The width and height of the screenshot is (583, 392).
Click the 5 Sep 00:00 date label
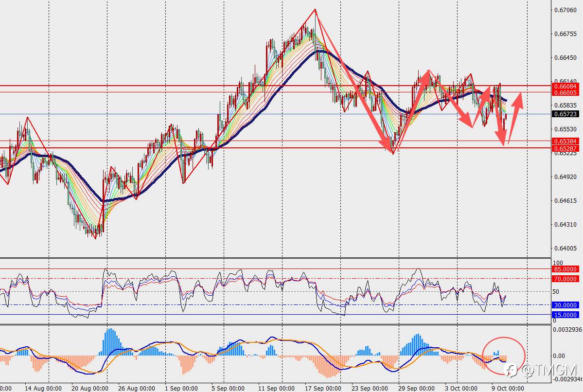tap(228, 388)
